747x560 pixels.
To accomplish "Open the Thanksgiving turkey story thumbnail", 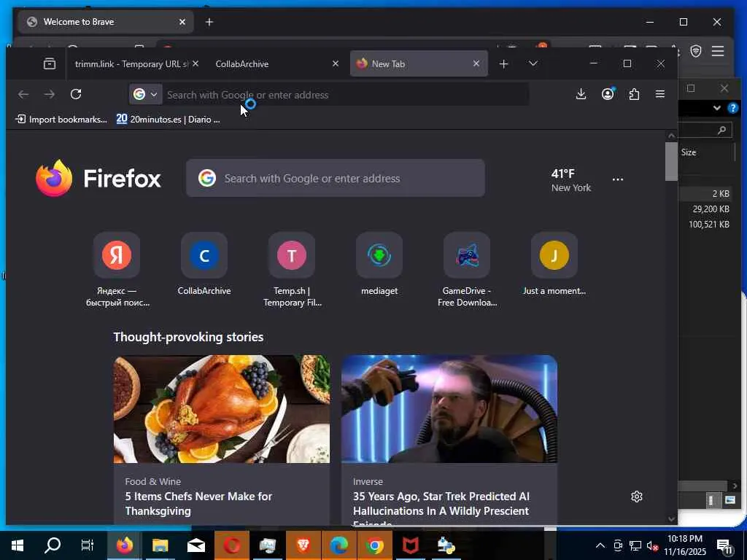I will click(x=222, y=408).
